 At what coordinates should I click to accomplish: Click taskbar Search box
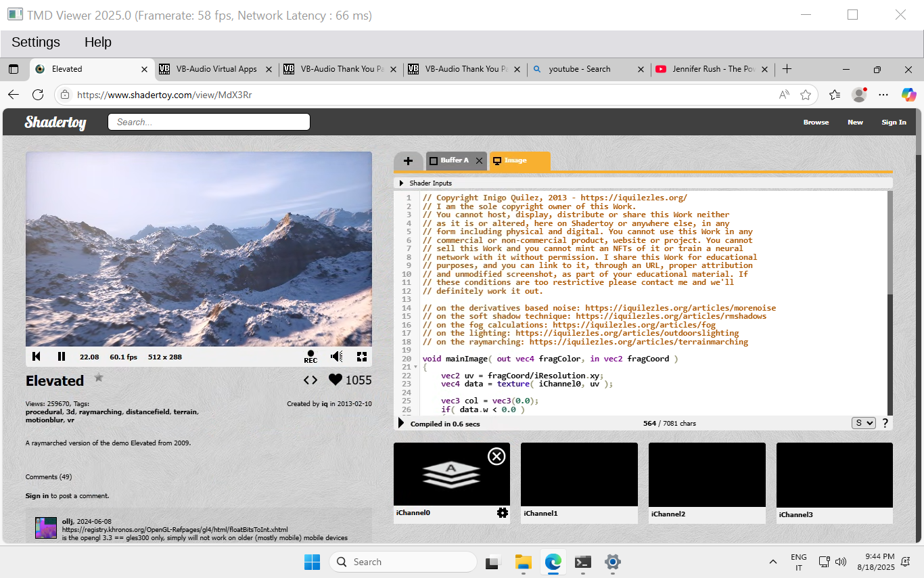point(402,562)
